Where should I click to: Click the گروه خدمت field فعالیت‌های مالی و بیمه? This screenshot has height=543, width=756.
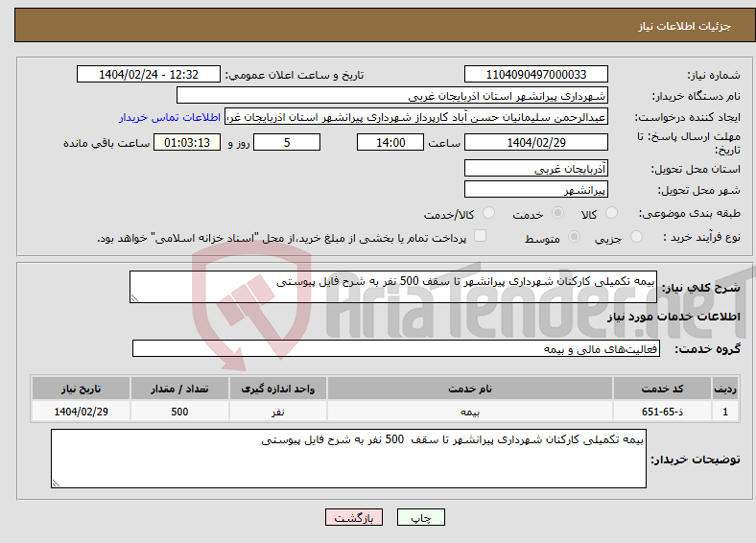click(396, 348)
